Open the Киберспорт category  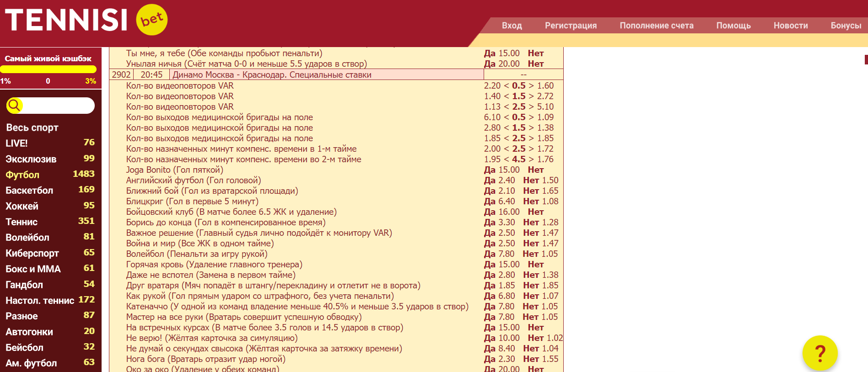[x=32, y=253]
